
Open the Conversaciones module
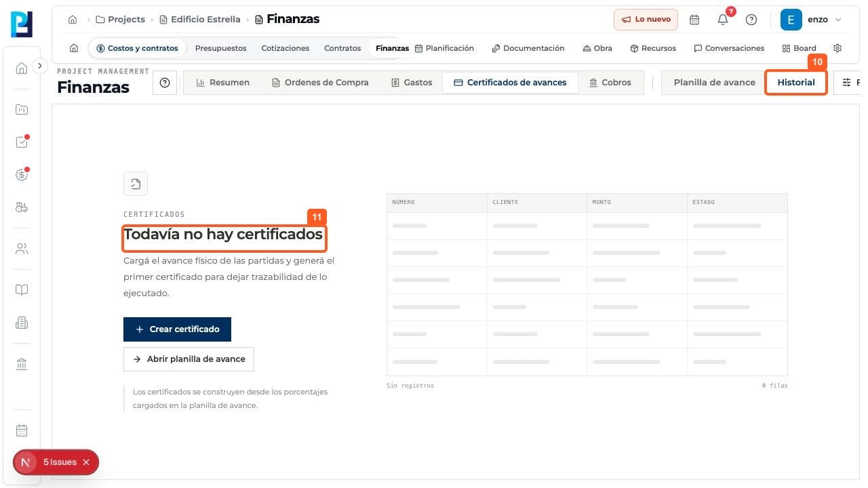[729, 48]
